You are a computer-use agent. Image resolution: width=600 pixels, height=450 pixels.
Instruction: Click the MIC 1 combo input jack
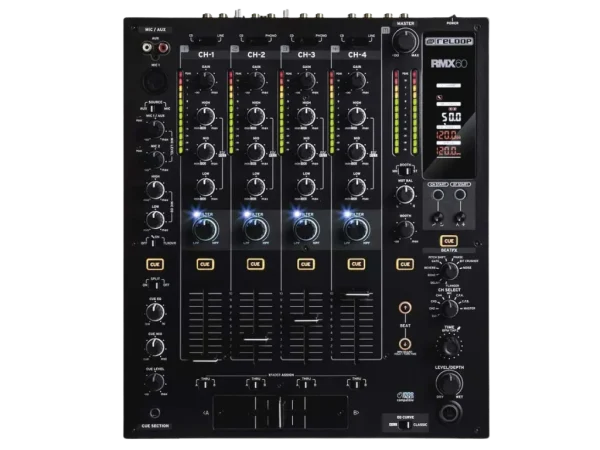click(x=155, y=82)
